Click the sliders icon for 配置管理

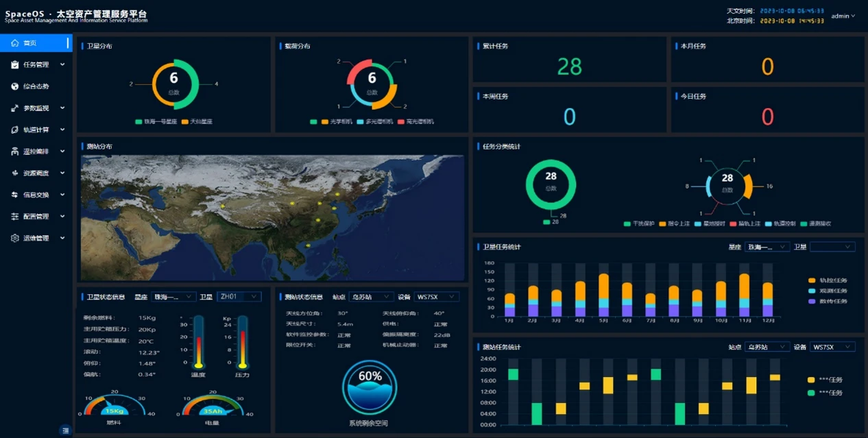click(x=15, y=217)
